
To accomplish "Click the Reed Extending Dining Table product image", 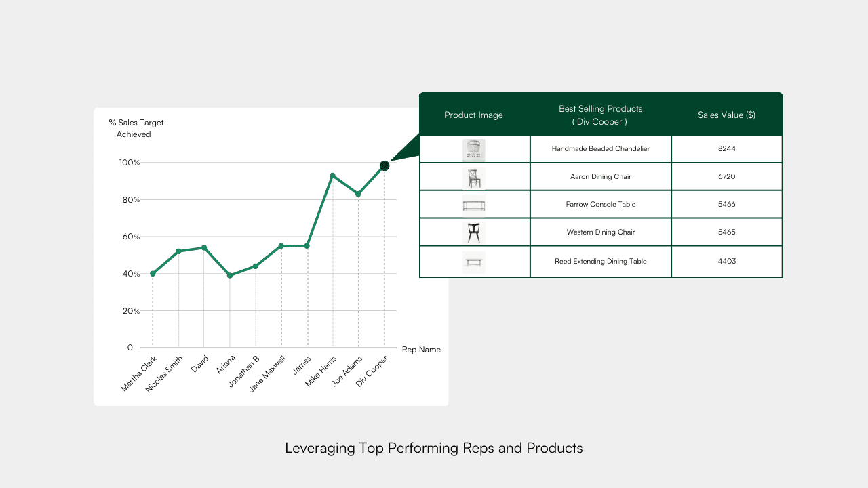I will [x=473, y=262].
